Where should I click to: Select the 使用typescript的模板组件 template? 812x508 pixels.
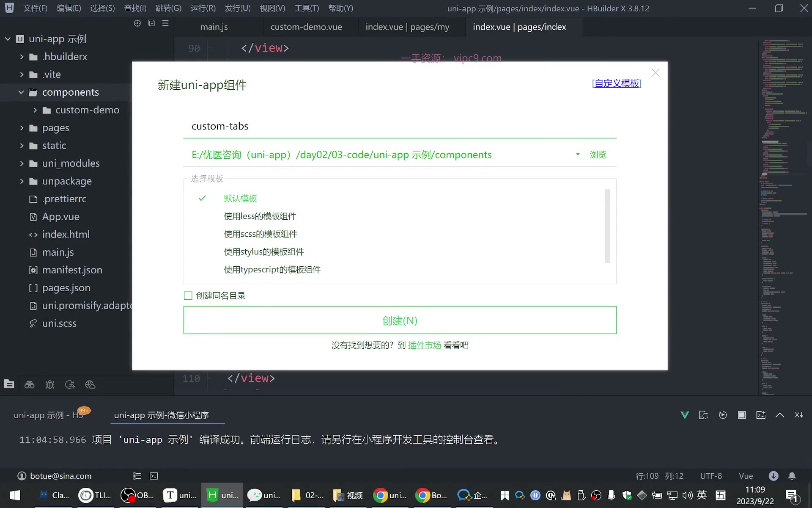(272, 269)
